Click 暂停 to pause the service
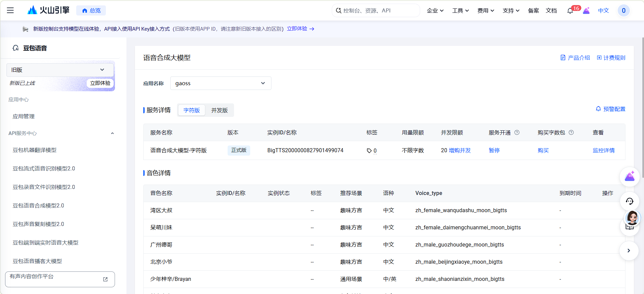Viewport: 644px width, 294px height. pyautogui.click(x=494, y=150)
